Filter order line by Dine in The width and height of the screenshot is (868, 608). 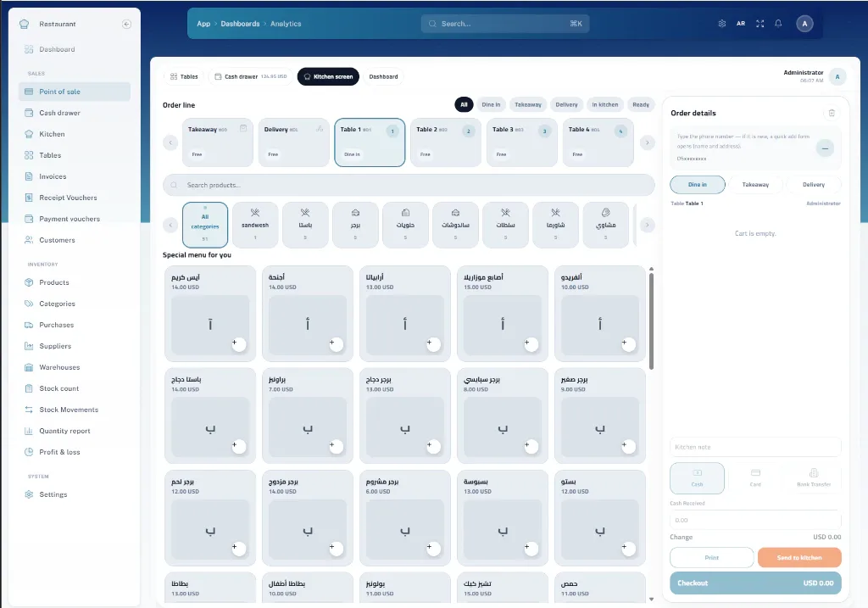[x=491, y=104]
